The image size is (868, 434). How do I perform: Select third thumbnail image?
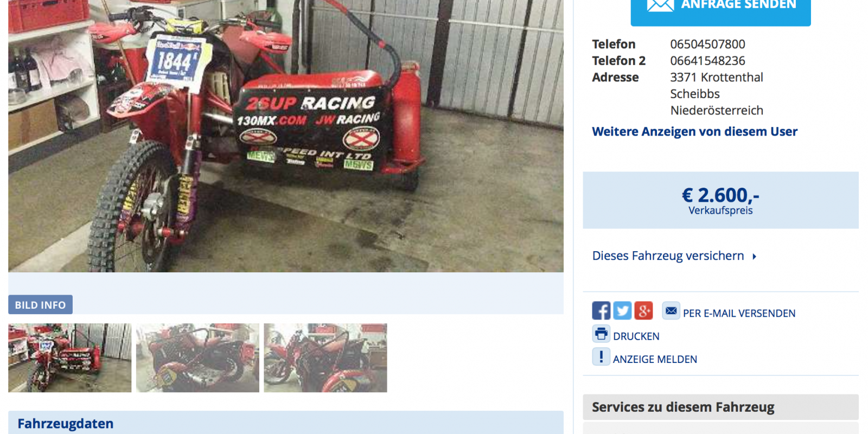click(x=325, y=358)
